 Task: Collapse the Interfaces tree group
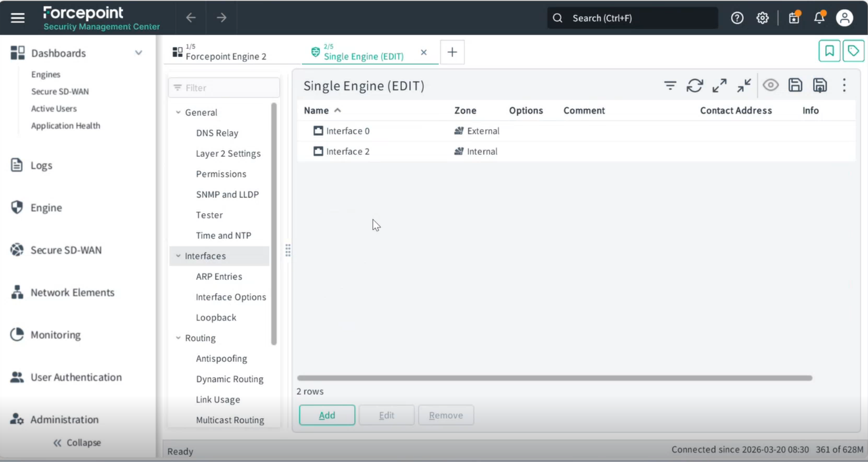point(178,256)
